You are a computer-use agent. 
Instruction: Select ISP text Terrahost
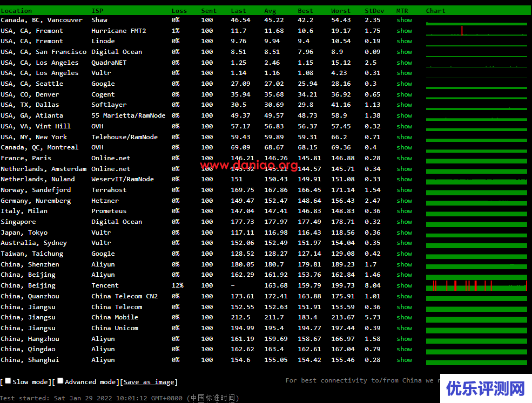coord(109,190)
